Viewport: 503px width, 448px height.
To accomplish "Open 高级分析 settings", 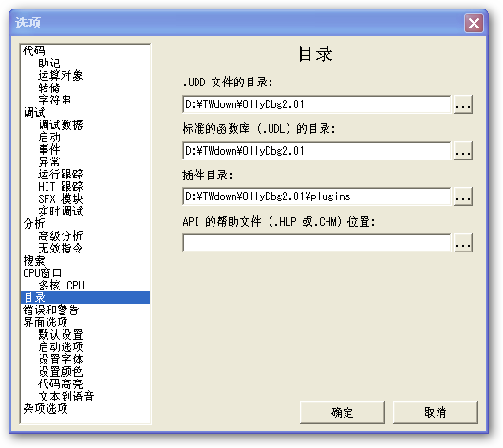I will click(61, 235).
